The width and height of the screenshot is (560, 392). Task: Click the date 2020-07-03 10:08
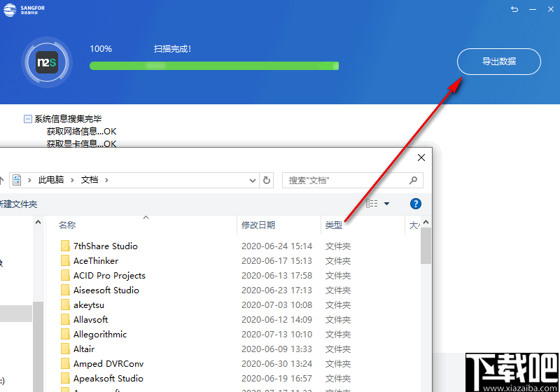pos(276,305)
